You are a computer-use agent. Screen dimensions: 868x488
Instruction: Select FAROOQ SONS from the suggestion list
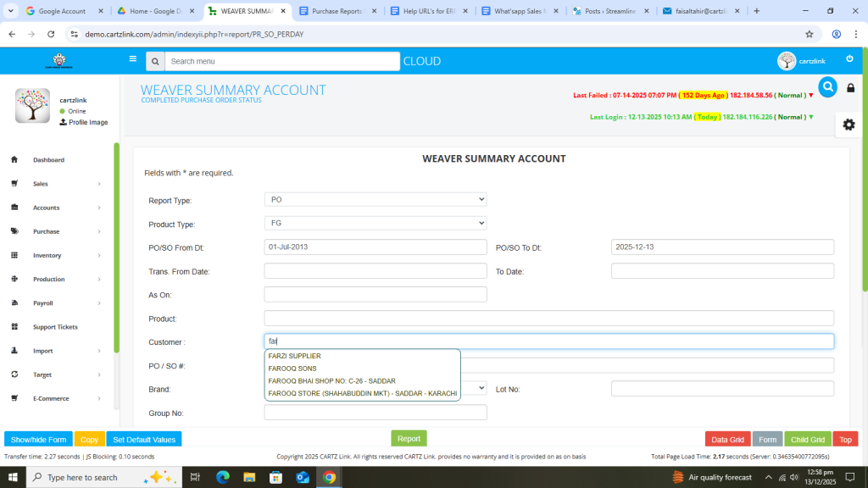tap(293, 369)
